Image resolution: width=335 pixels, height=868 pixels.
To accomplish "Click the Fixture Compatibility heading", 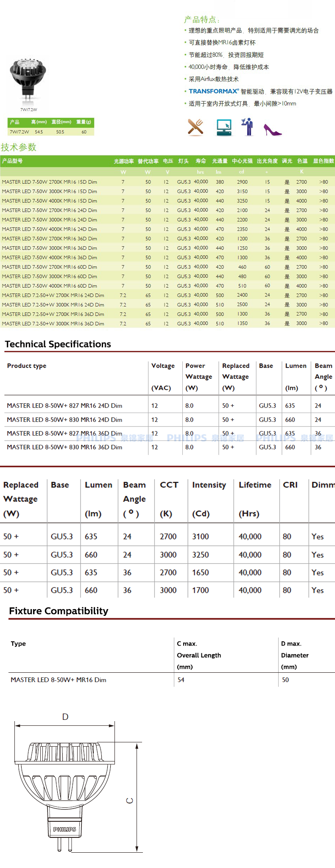I will tap(59, 611).
